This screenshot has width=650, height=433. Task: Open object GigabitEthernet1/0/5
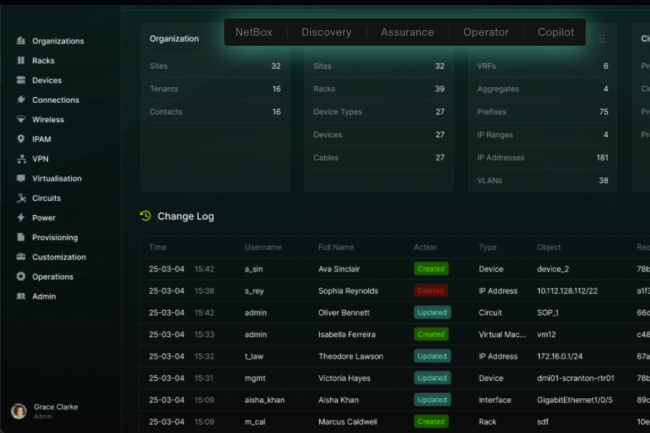(x=575, y=400)
